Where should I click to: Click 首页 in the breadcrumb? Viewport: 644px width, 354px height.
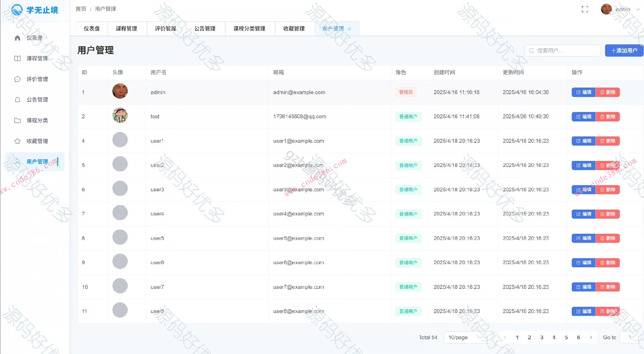pyautogui.click(x=81, y=9)
